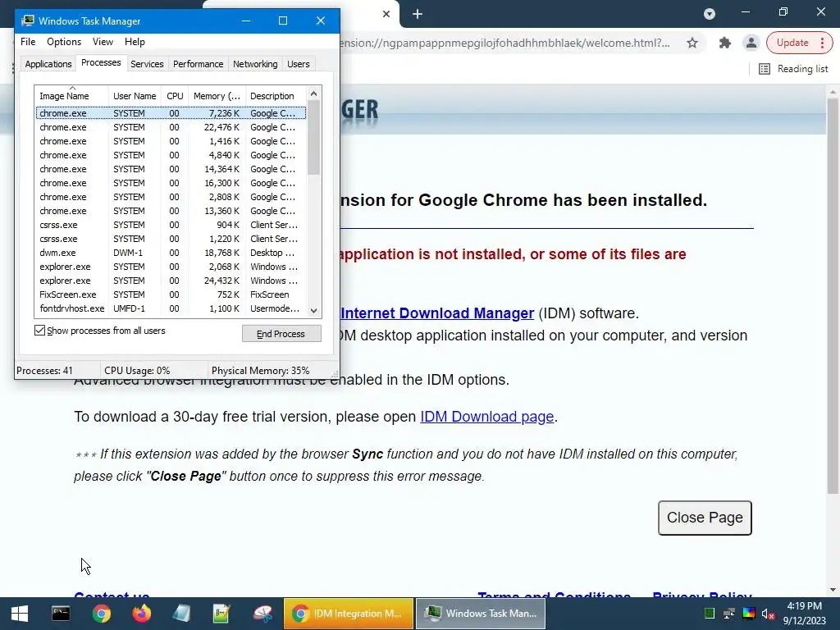The image size is (840, 630).
Task: Switch to the Networking tab
Action: pos(255,64)
